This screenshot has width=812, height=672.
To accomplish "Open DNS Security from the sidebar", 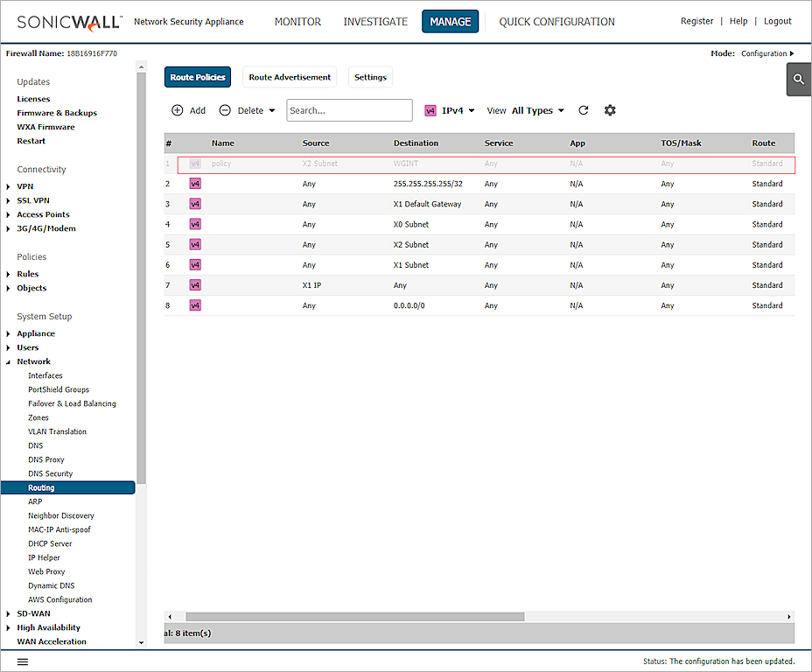I will point(52,473).
